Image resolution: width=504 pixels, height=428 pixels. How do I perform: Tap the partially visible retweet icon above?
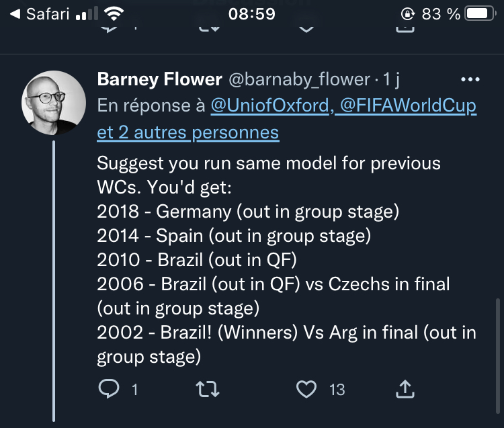coord(209,29)
